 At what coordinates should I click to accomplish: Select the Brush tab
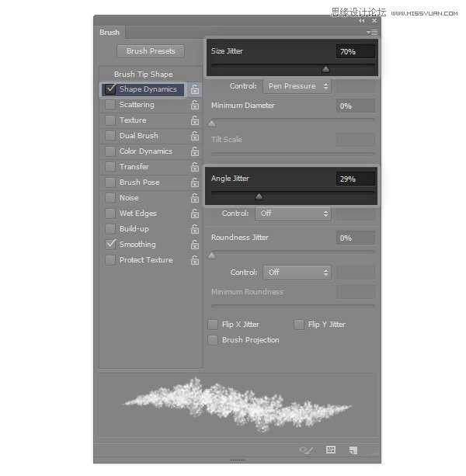coord(110,33)
